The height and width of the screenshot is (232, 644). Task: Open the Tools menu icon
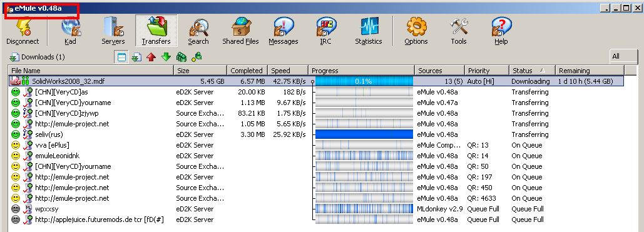pyautogui.click(x=459, y=31)
